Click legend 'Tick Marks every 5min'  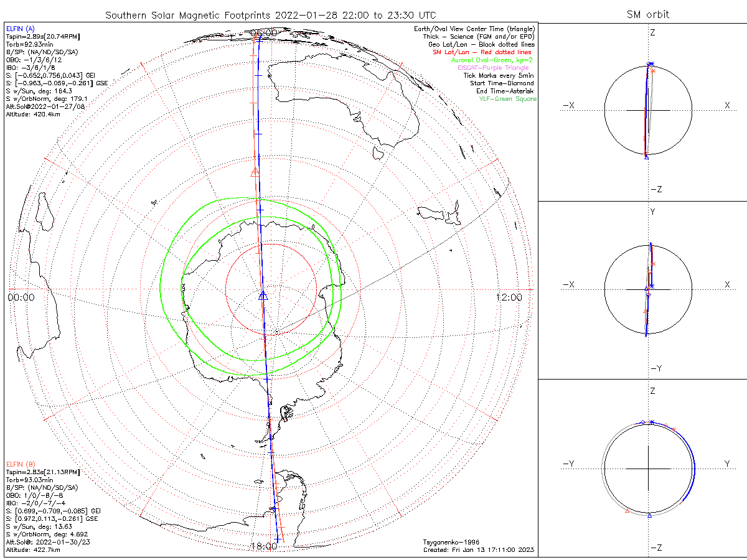(499, 75)
